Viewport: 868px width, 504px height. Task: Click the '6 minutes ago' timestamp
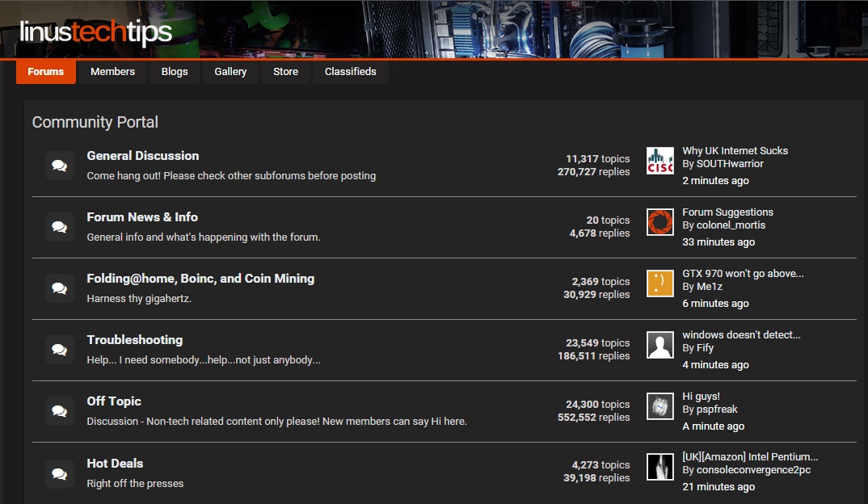(715, 304)
